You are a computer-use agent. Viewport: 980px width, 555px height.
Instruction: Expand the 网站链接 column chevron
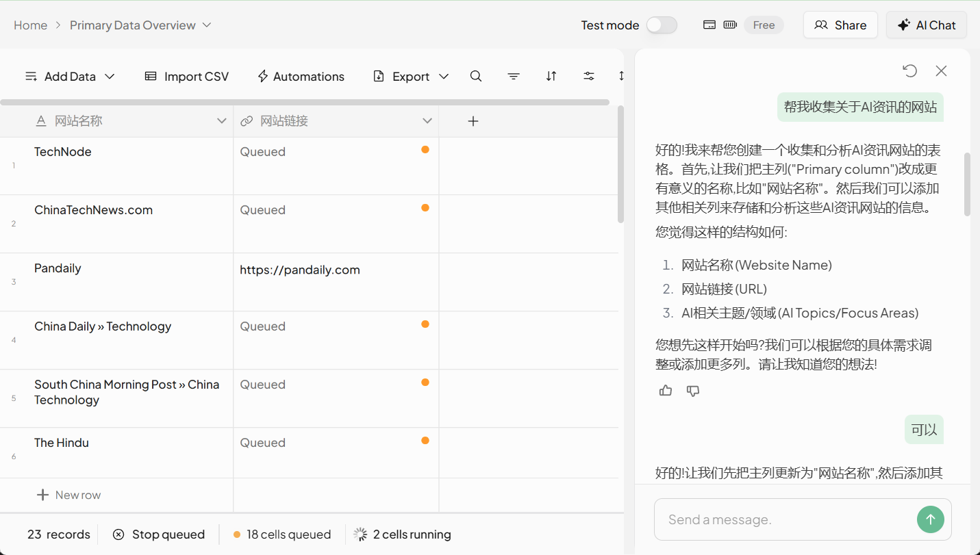point(427,121)
